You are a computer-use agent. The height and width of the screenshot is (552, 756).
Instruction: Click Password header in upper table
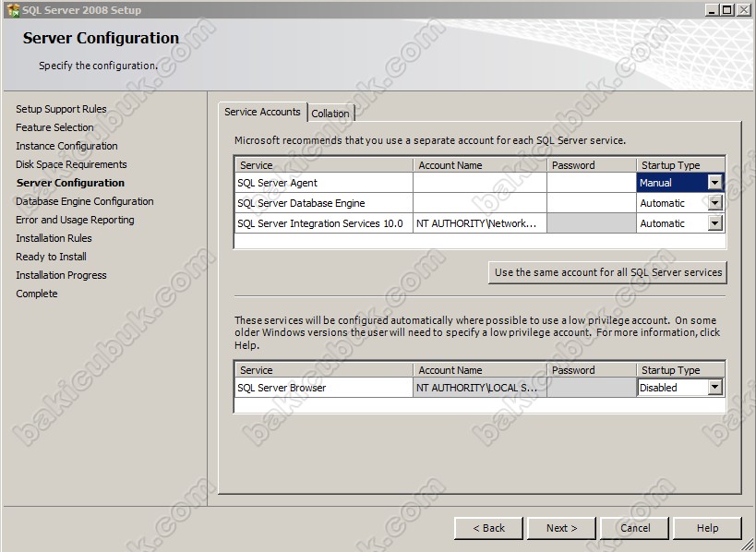coord(592,165)
